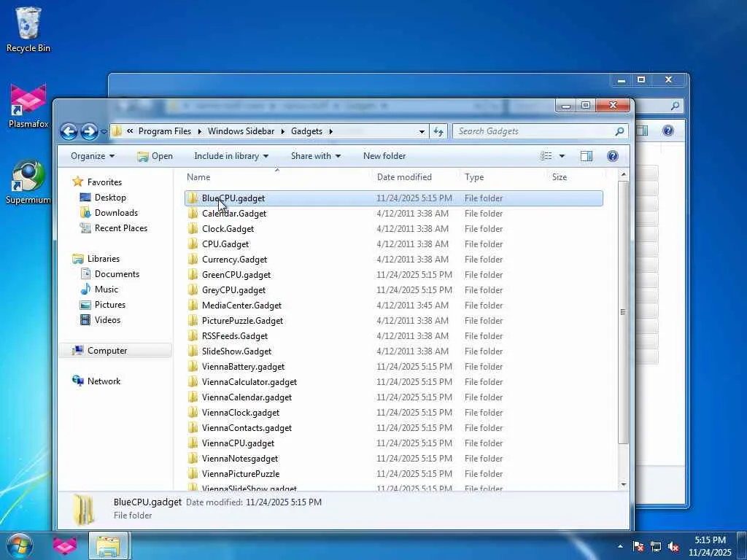Click the scrollbar up arrow in file list
The image size is (747, 560).
click(x=623, y=175)
